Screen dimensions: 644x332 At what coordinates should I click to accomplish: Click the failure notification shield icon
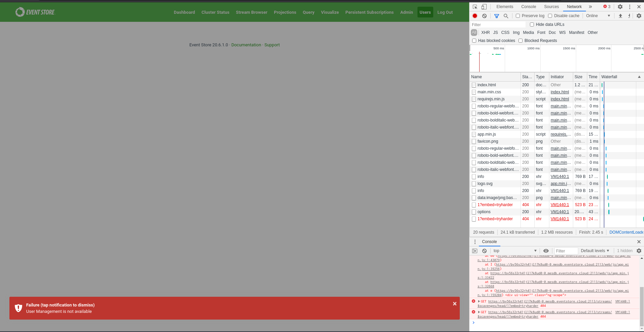click(x=18, y=308)
